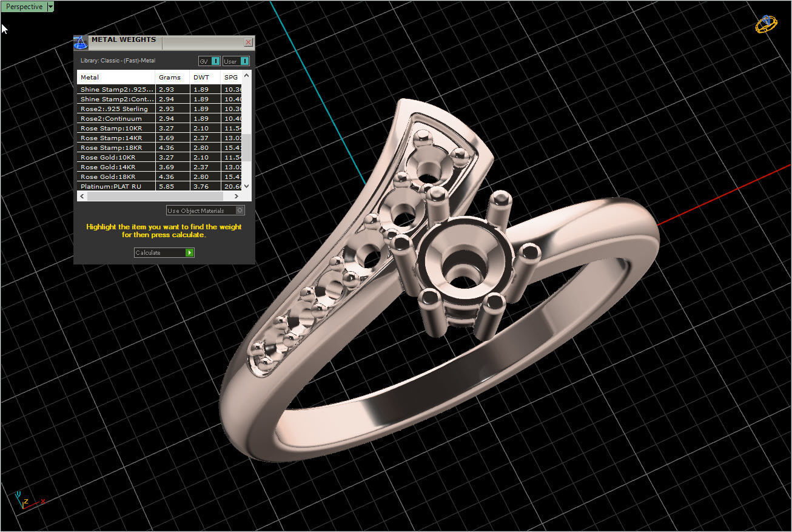The height and width of the screenshot is (532, 792).
Task: Click the Metal Weights title bar text
Action: coord(124,39)
